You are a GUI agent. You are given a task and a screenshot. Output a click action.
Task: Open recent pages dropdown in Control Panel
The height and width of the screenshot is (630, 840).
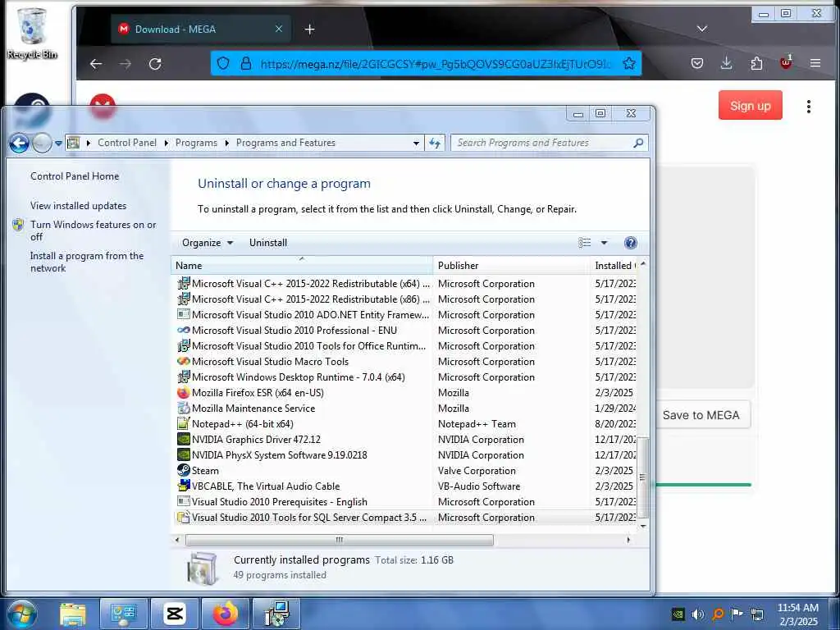click(x=58, y=144)
